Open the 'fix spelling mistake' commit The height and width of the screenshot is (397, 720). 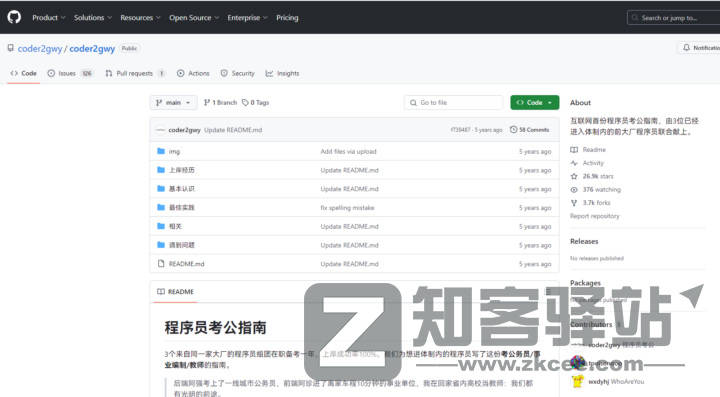[x=347, y=208]
